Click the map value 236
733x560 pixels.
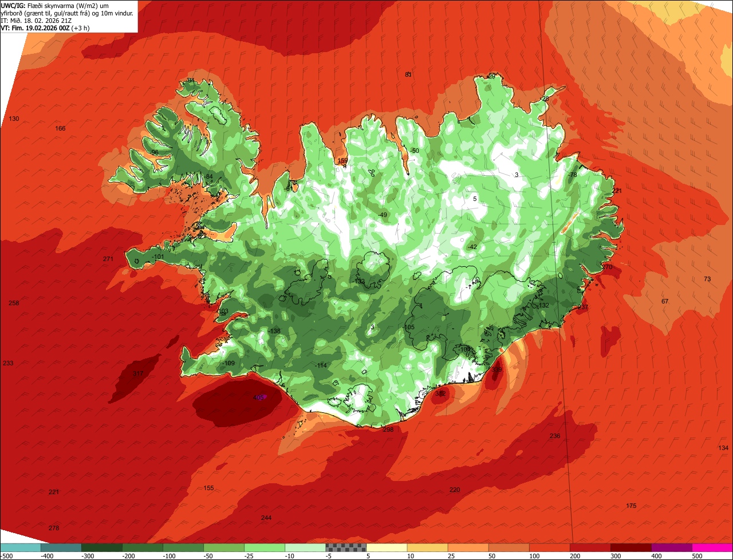point(554,436)
